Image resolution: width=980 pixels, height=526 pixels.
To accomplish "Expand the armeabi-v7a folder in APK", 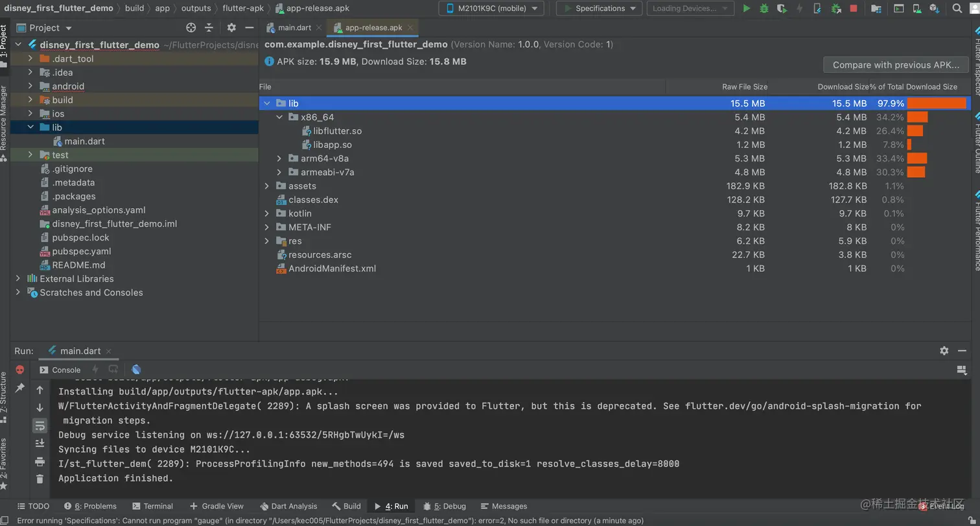I will (279, 172).
